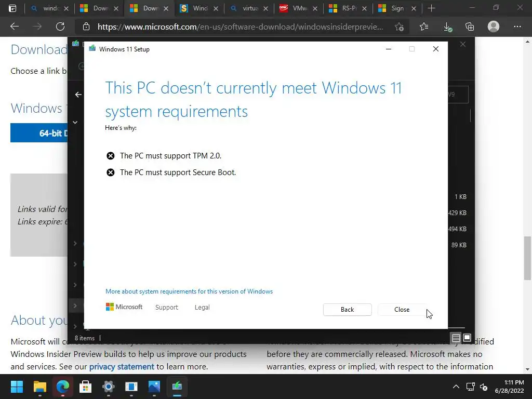Screen dimensions: 532x399
Task: Open Microsoft Store from the taskbar
Action: tap(86, 387)
